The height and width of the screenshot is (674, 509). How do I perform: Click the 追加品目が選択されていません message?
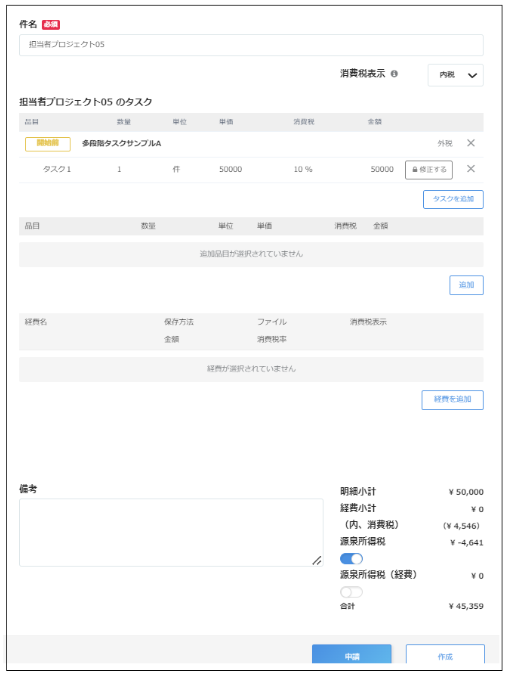251,254
